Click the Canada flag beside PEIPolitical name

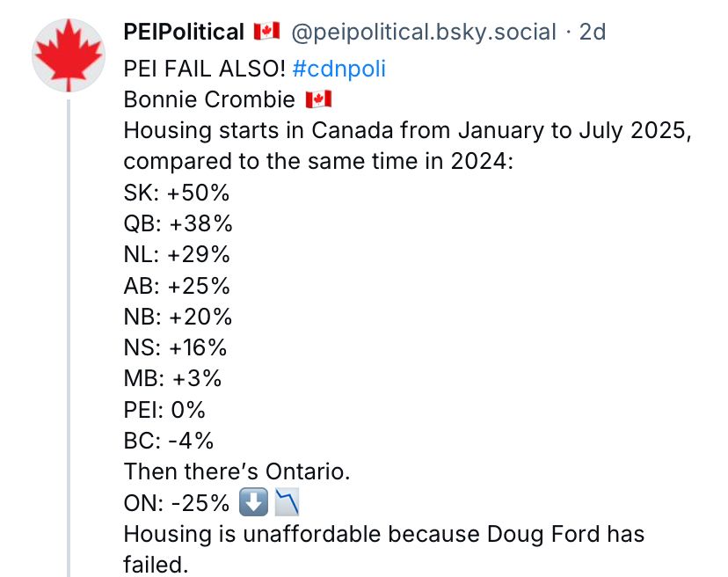click(x=266, y=33)
